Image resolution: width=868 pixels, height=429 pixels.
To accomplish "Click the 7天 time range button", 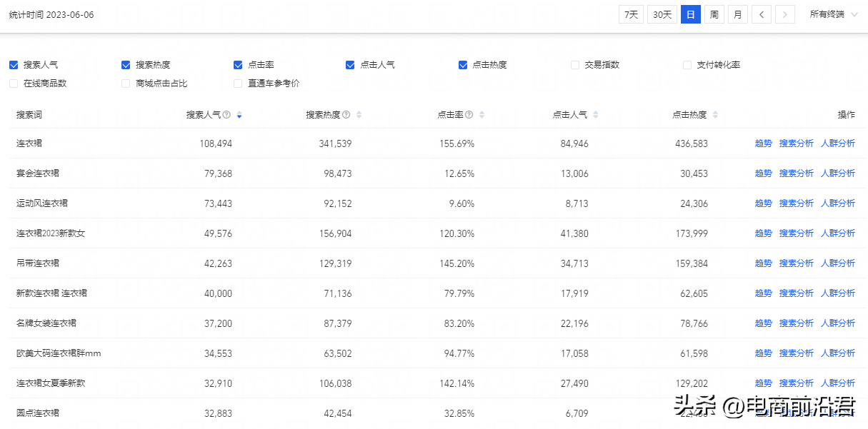I will pos(630,14).
